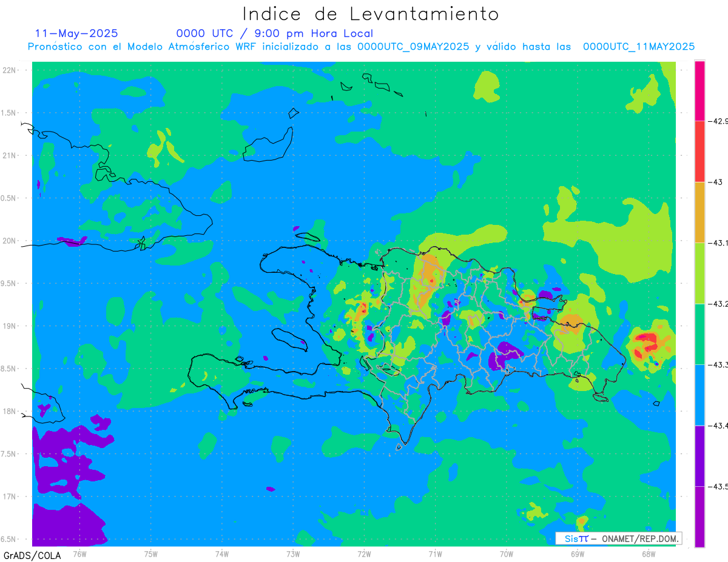Click the date text '11-May-2025'
The image size is (728, 562).
(x=76, y=33)
